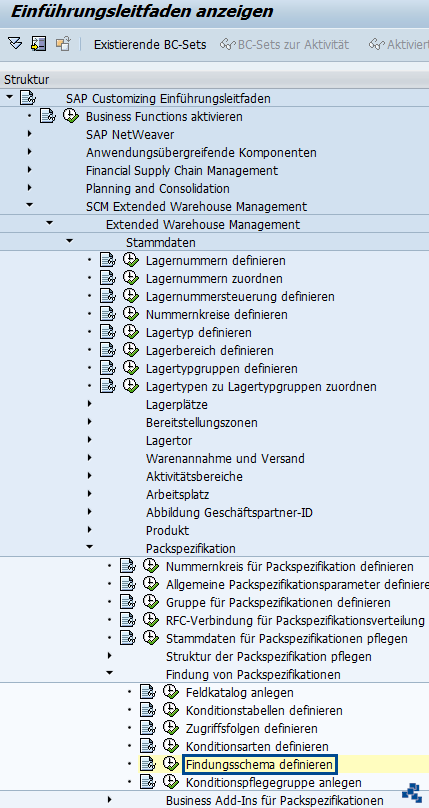This screenshot has width=429, height=808.
Task: Execute activity icon for Findungsschema definieren
Action: [171, 764]
